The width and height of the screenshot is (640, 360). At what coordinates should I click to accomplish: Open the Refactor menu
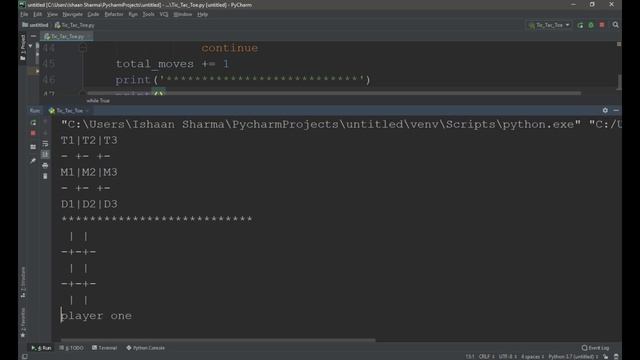point(114,14)
